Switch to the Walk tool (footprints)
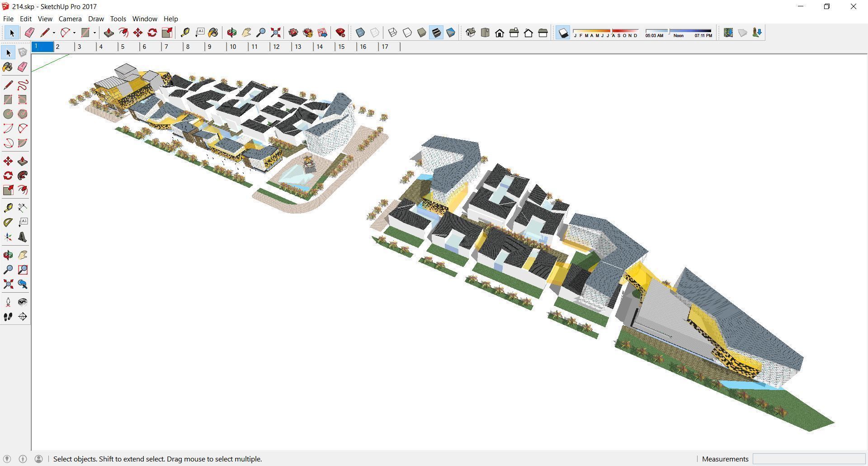The width and height of the screenshot is (868, 466). 8,317
